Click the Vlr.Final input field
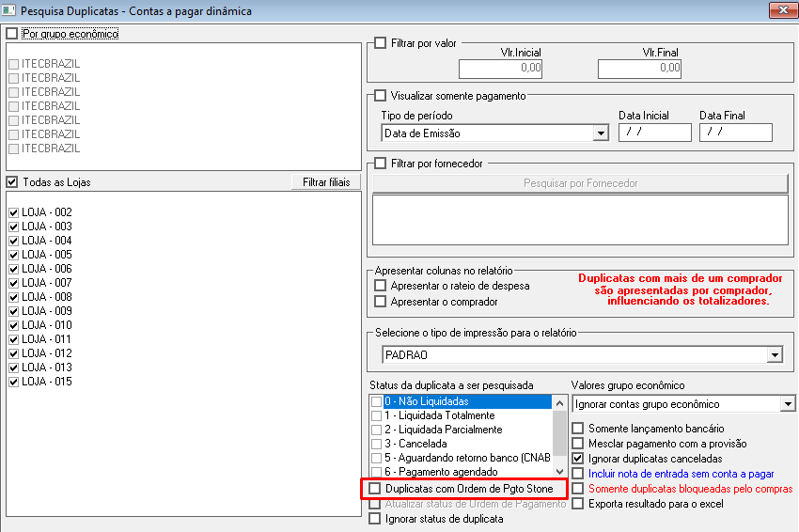 coord(639,69)
